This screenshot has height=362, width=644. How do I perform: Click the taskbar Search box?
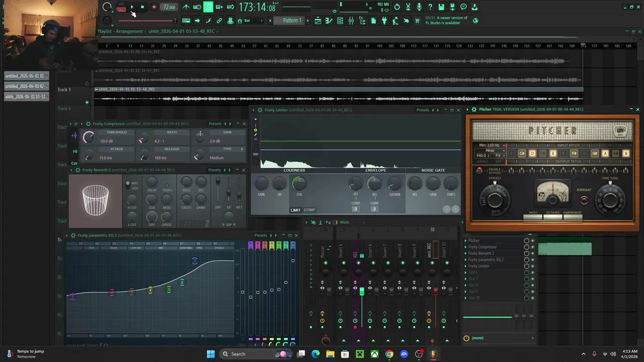[257, 354]
